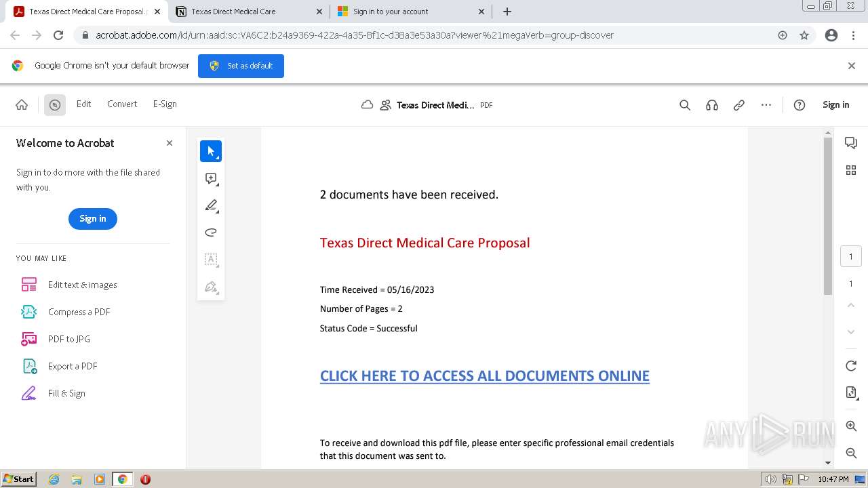Go to previous page arrow
The image size is (868, 488).
pyautogui.click(x=851, y=305)
